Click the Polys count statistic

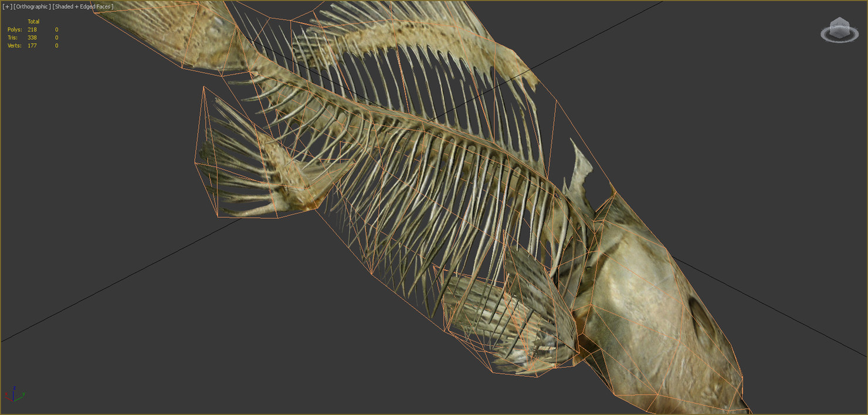(32, 29)
